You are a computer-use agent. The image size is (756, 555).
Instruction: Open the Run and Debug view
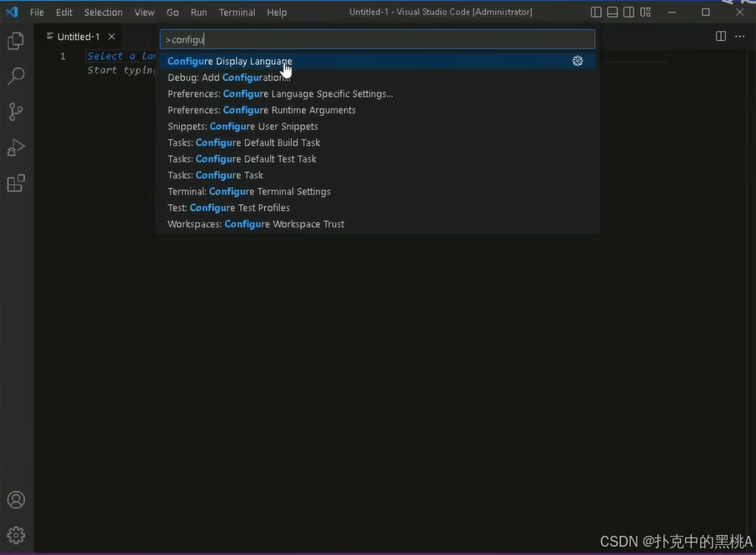16,147
